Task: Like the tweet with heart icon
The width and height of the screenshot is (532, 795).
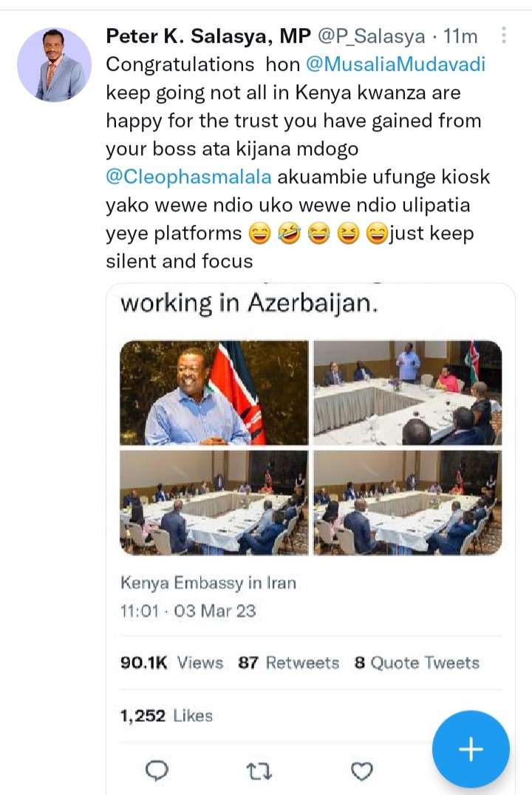Action: 362,771
